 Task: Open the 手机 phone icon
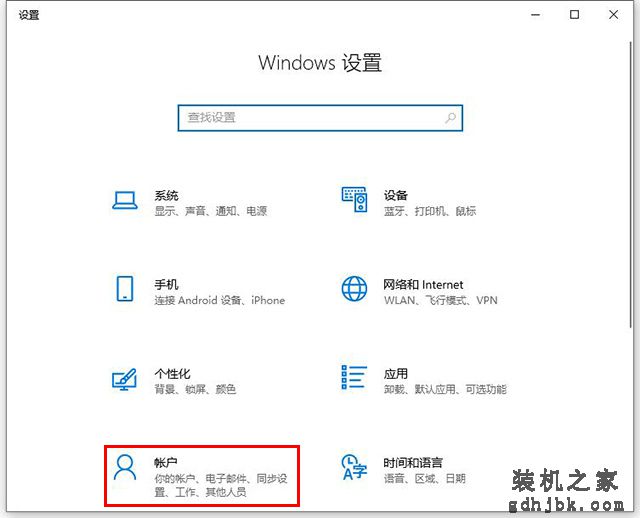pyautogui.click(x=124, y=289)
